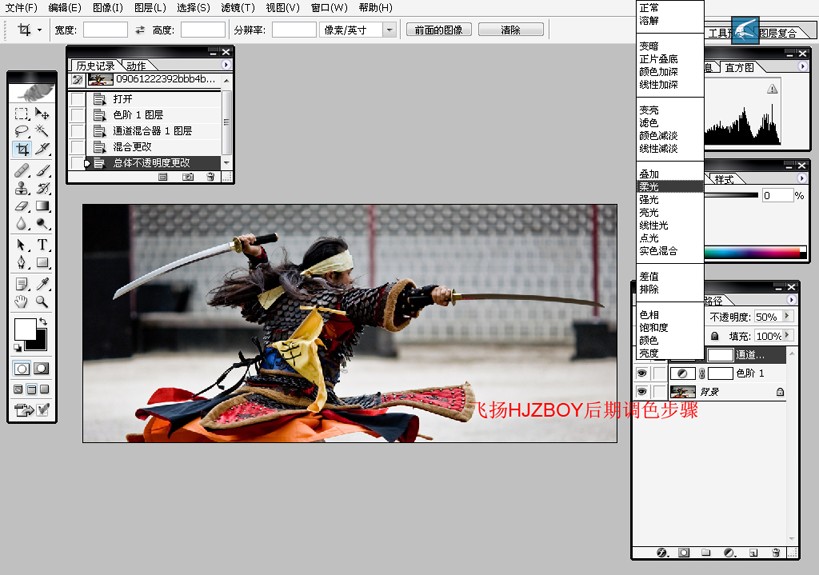Open the 滤镜(T) menu
The image size is (819, 575).
(x=238, y=8)
